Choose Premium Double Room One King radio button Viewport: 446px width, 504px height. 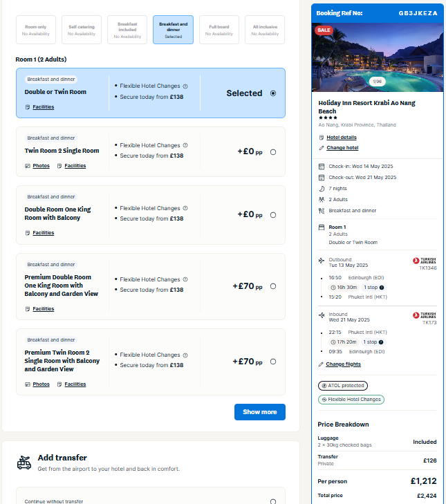pos(273,286)
